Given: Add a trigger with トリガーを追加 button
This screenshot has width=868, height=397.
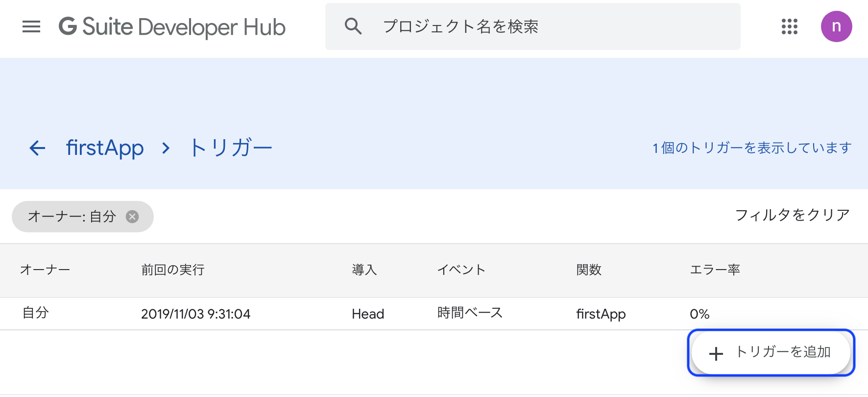Looking at the screenshot, I should click(771, 353).
